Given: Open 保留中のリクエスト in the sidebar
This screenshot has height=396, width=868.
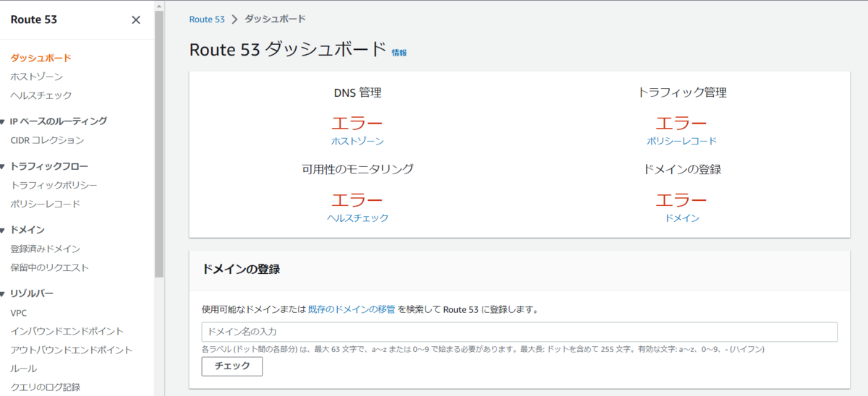Looking at the screenshot, I should 49,267.
